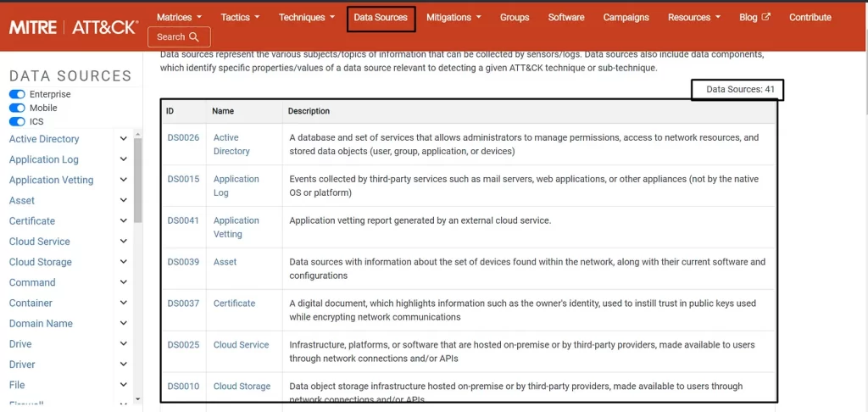Open Application Log link in table
868x412 pixels.
point(236,186)
